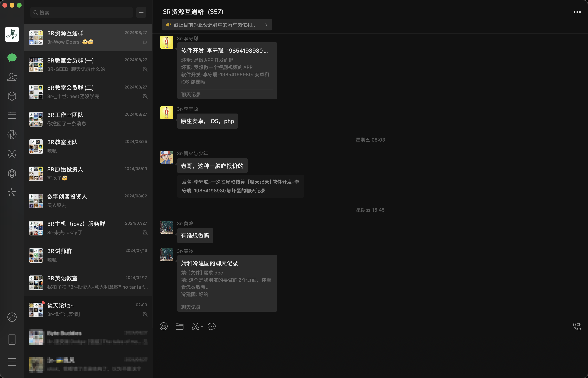Open Moments shutter icon in sidebar

(x=12, y=135)
